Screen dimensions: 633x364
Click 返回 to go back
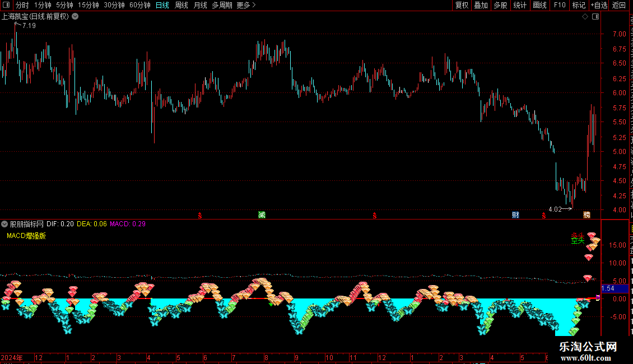tap(618, 5)
